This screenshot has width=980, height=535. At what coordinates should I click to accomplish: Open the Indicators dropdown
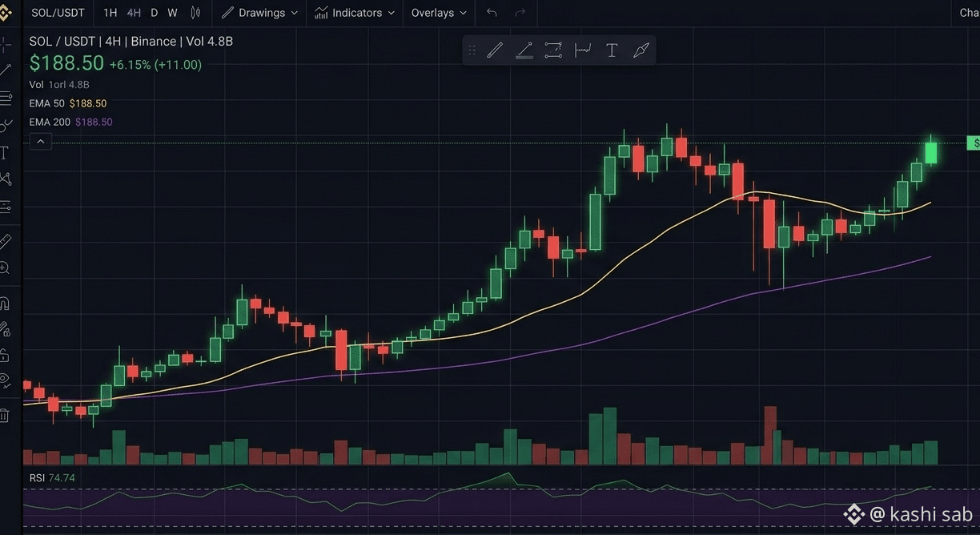pos(355,13)
